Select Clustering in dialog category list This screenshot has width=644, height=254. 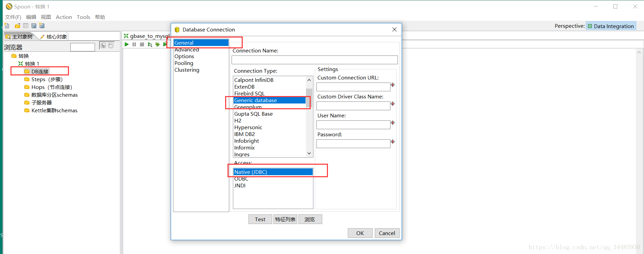point(187,70)
